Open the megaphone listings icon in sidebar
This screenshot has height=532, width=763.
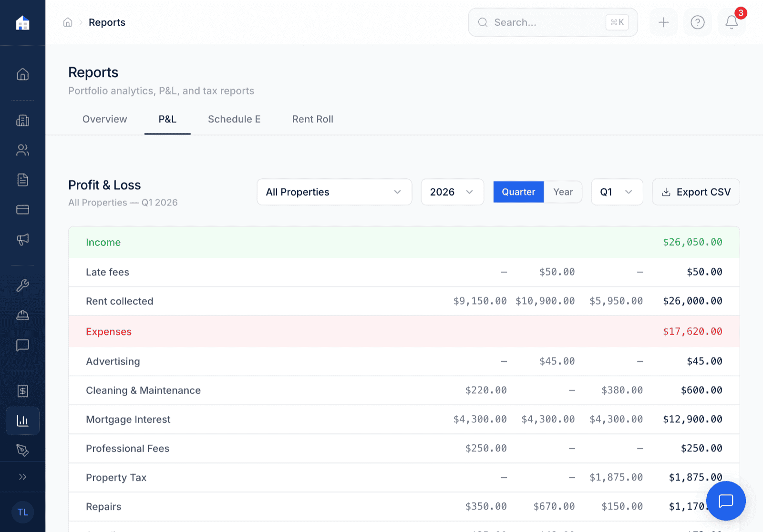[x=22, y=239]
